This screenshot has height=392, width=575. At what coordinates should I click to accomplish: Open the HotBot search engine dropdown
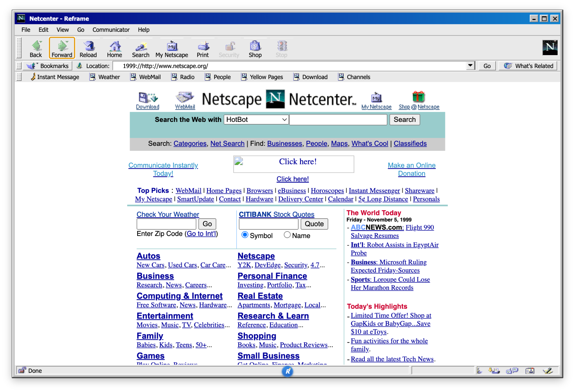[x=256, y=119]
